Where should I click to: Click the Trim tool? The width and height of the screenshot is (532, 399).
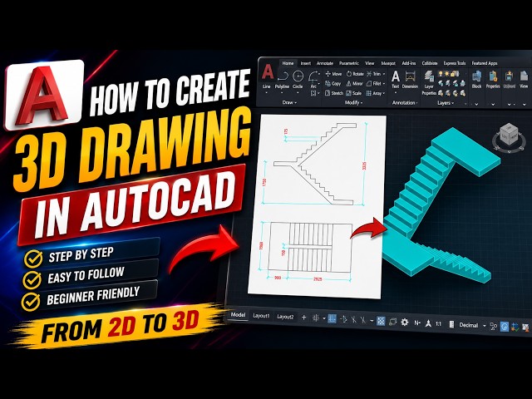(x=373, y=74)
